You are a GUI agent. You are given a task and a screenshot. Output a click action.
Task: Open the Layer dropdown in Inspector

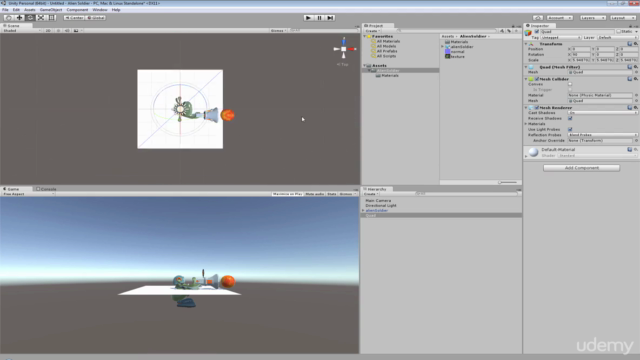(617, 38)
